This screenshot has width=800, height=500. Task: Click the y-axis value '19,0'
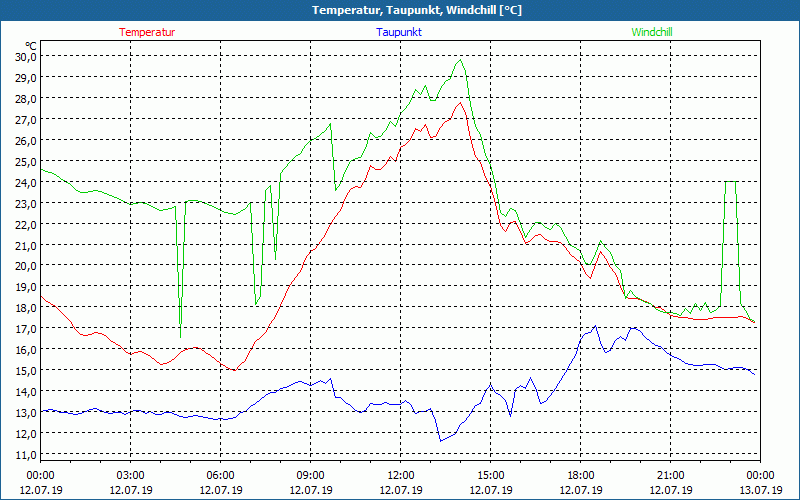pyautogui.click(x=26, y=286)
